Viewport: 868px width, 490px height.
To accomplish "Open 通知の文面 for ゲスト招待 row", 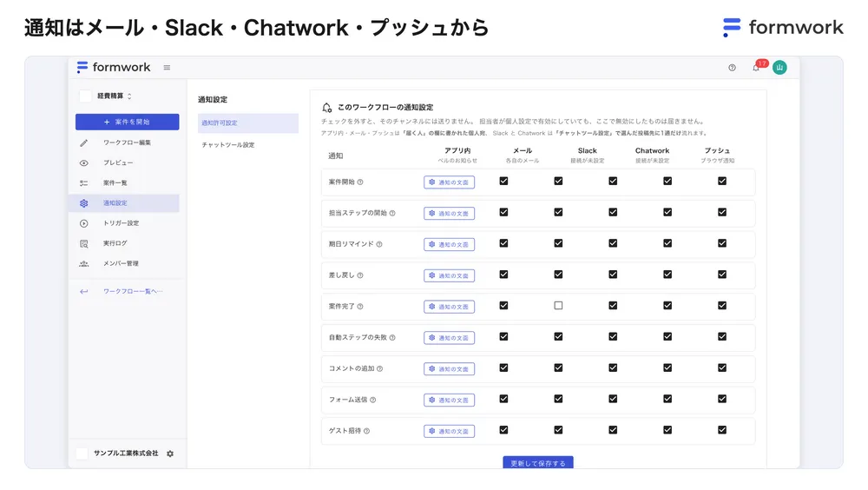I will (x=449, y=431).
